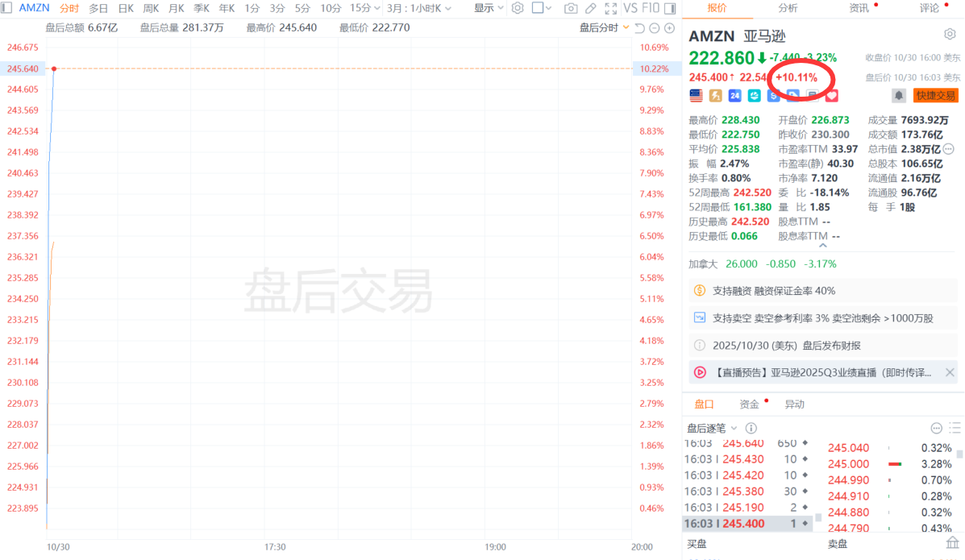Toggle the left sidebar panel icon
Image resolution: width=965 pixels, height=560 pixels.
tap(6, 8)
